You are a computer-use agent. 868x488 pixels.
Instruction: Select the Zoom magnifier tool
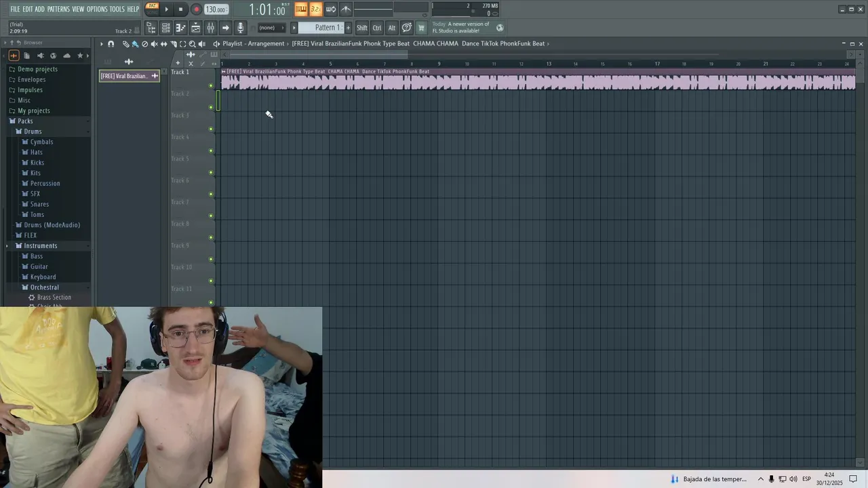pyautogui.click(x=192, y=44)
